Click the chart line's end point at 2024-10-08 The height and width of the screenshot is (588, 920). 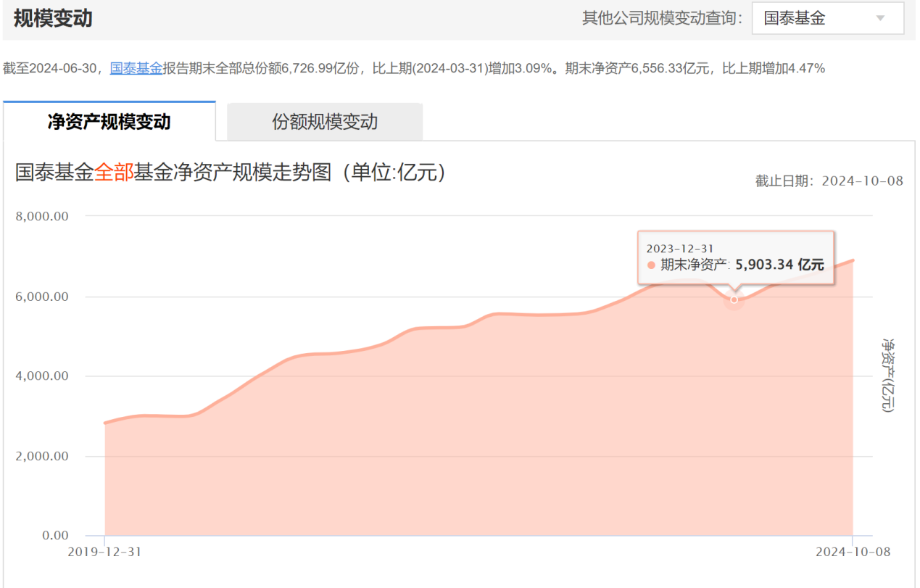tap(853, 260)
